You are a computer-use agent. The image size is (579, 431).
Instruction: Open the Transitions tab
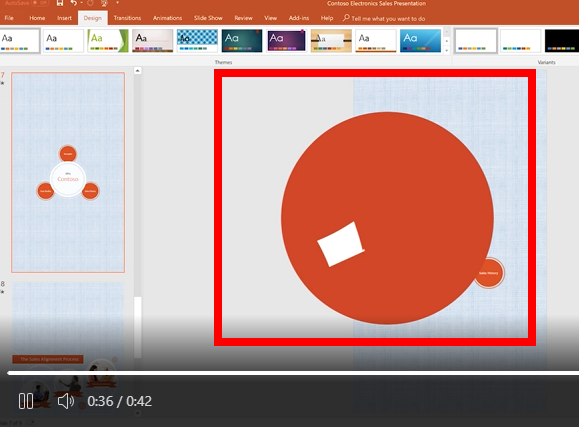127,18
